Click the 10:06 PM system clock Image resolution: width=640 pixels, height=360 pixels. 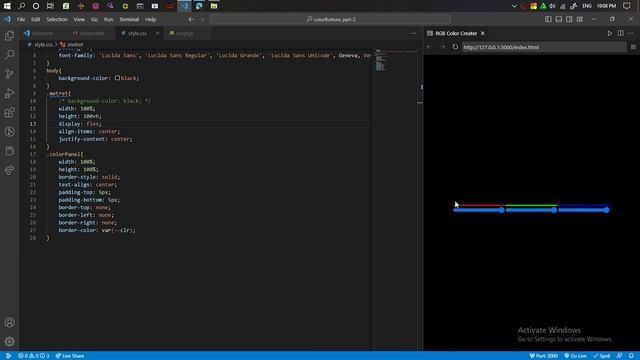click(606, 6)
